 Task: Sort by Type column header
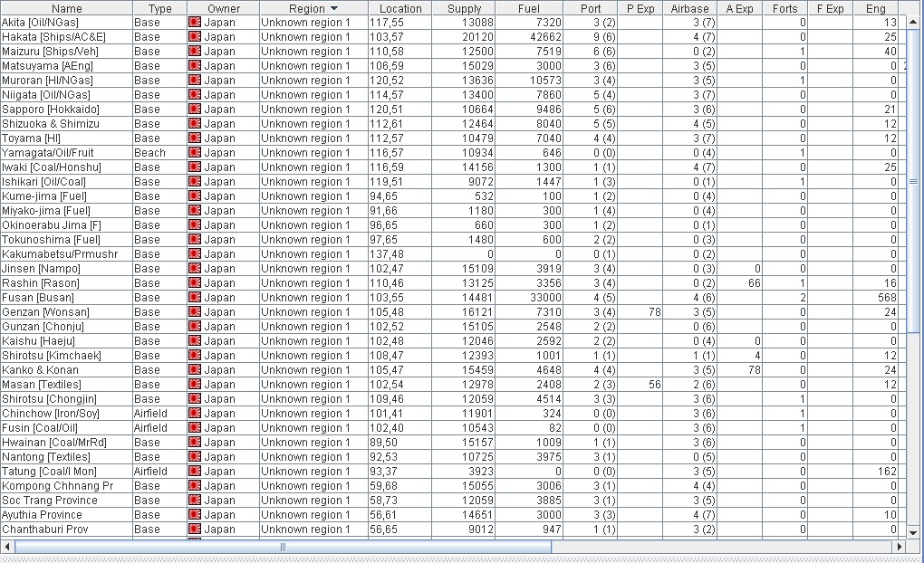159,8
